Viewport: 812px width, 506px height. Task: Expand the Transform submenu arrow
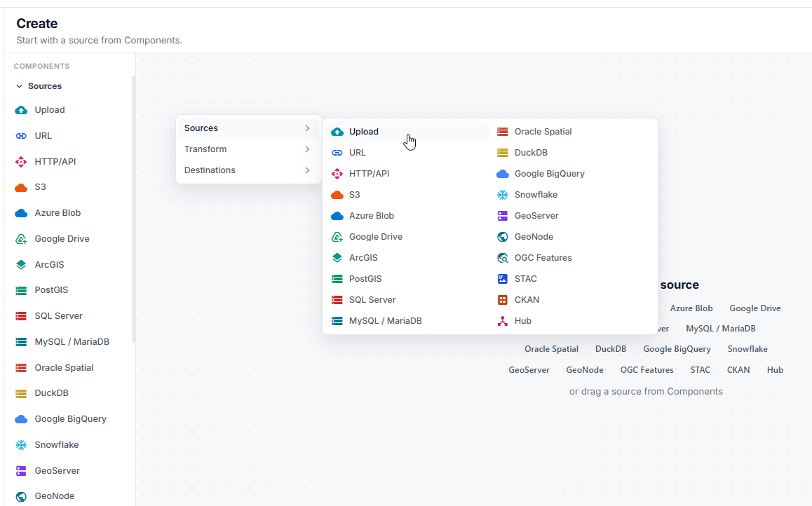307,149
